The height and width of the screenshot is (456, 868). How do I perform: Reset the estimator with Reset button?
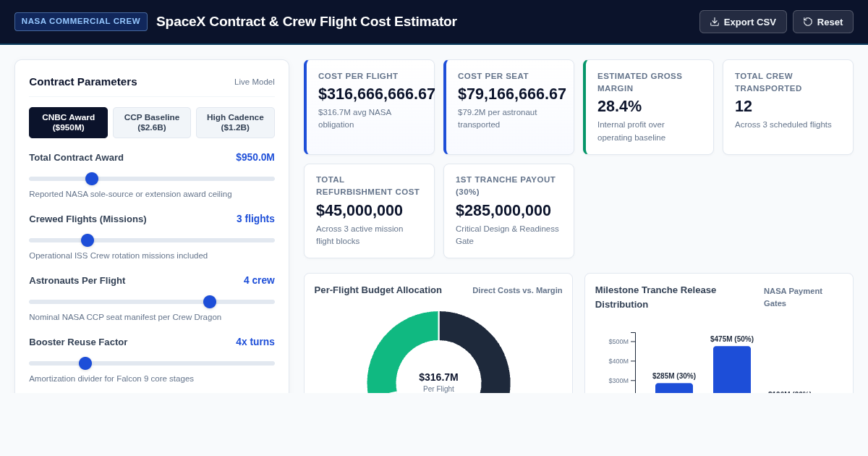tap(823, 22)
